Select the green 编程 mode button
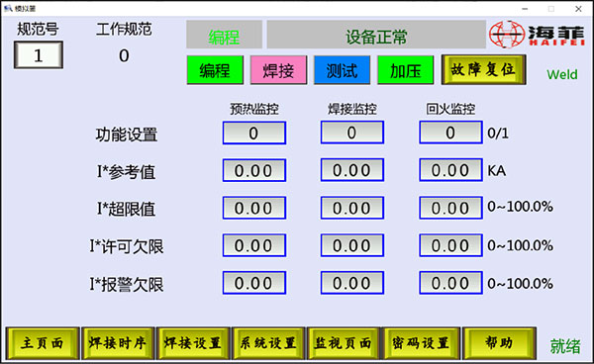Viewport: 594px width, 364px height. (215, 70)
